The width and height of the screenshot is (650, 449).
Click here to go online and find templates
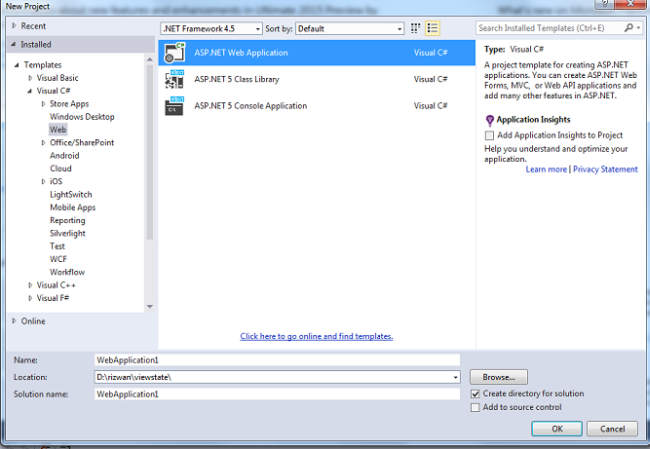point(316,336)
